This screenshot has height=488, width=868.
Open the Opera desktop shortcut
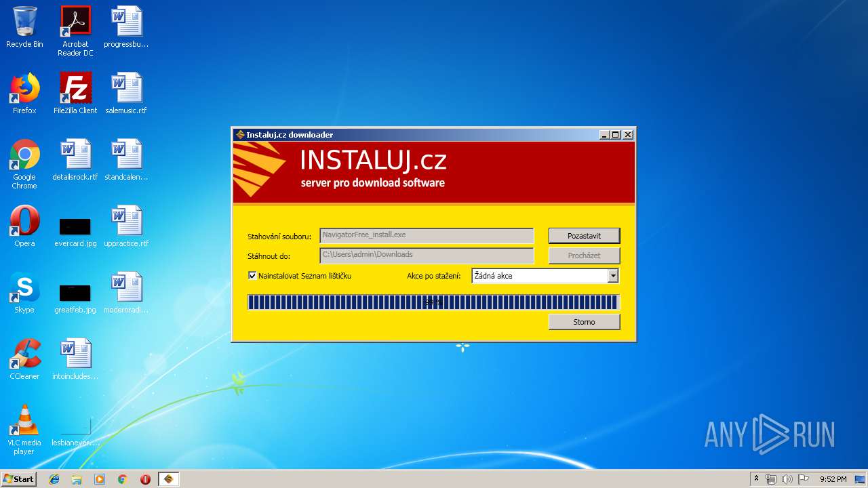[24, 227]
